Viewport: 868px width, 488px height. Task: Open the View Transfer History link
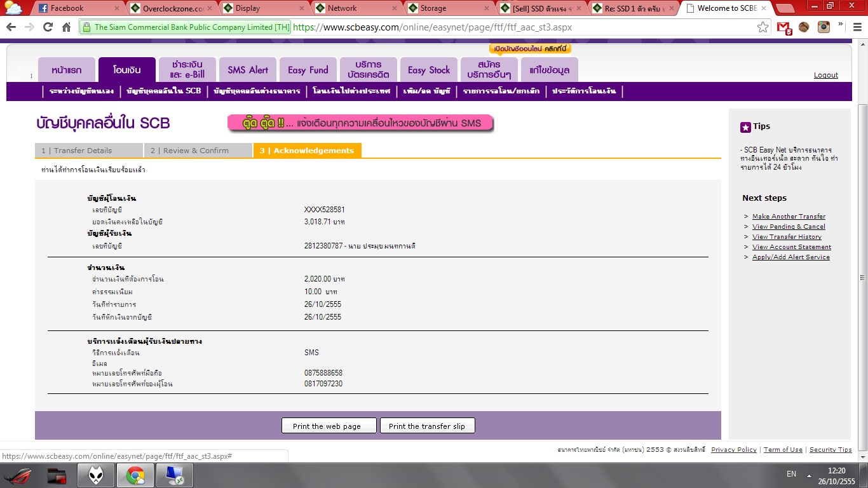(787, 237)
